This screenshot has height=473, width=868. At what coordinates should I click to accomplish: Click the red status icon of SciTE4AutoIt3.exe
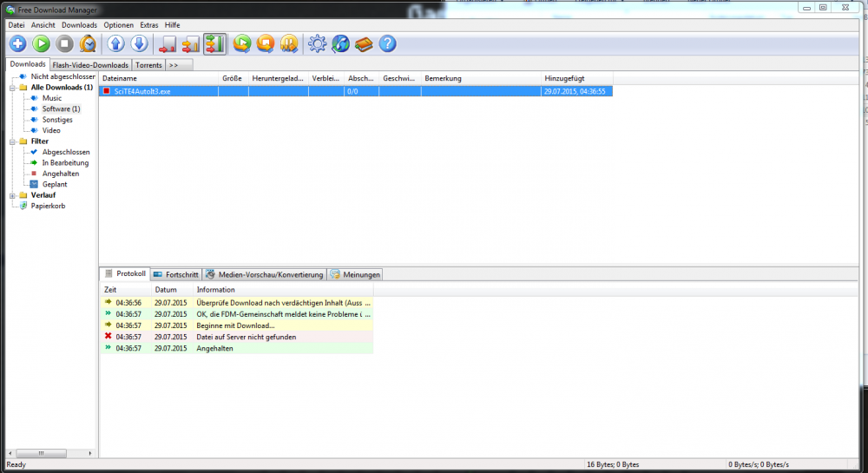107,91
